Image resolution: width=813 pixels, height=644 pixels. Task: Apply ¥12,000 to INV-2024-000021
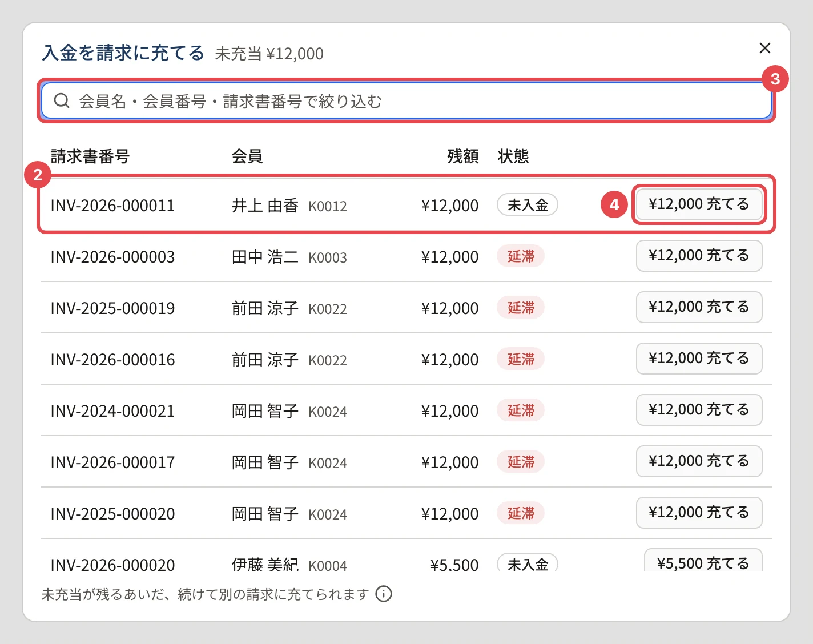(x=699, y=410)
